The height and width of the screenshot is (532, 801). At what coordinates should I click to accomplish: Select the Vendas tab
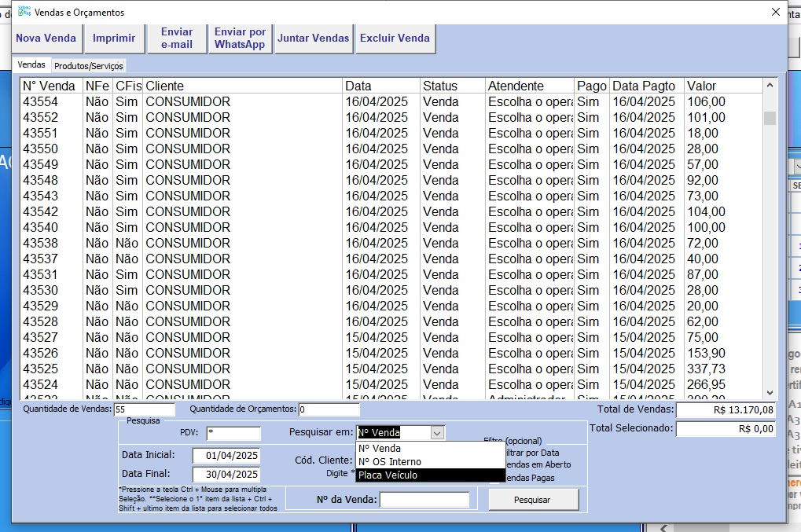[31, 65]
